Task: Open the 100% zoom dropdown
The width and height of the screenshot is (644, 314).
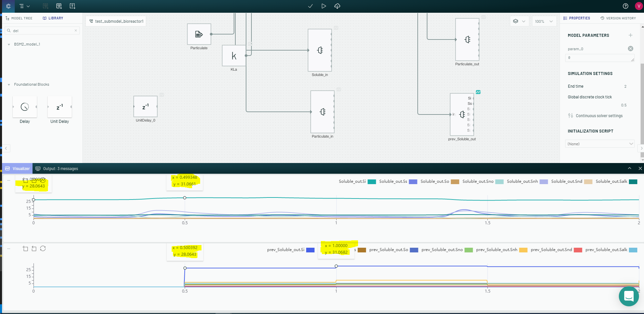Action: pos(544,21)
